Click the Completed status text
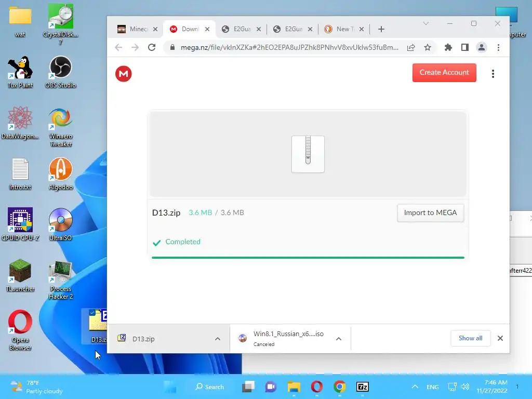Image resolution: width=532 pixels, height=399 pixels. click(x=183, y=242)
